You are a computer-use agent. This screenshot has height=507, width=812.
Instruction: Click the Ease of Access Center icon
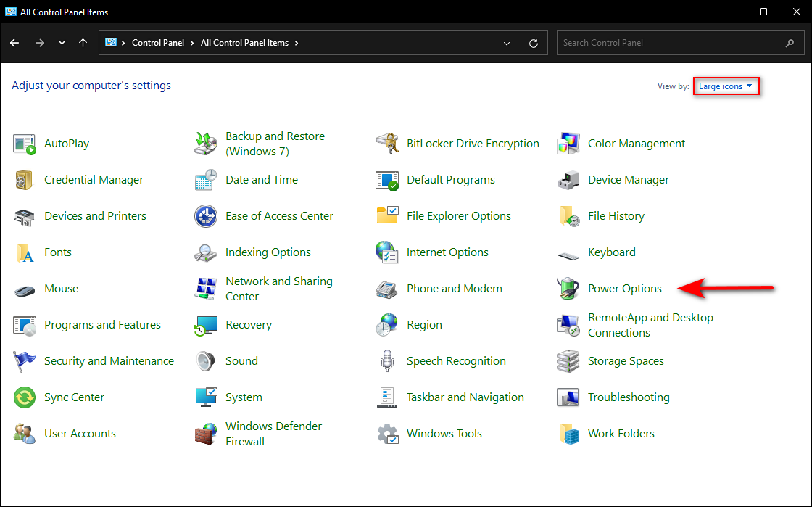[206, 216]
